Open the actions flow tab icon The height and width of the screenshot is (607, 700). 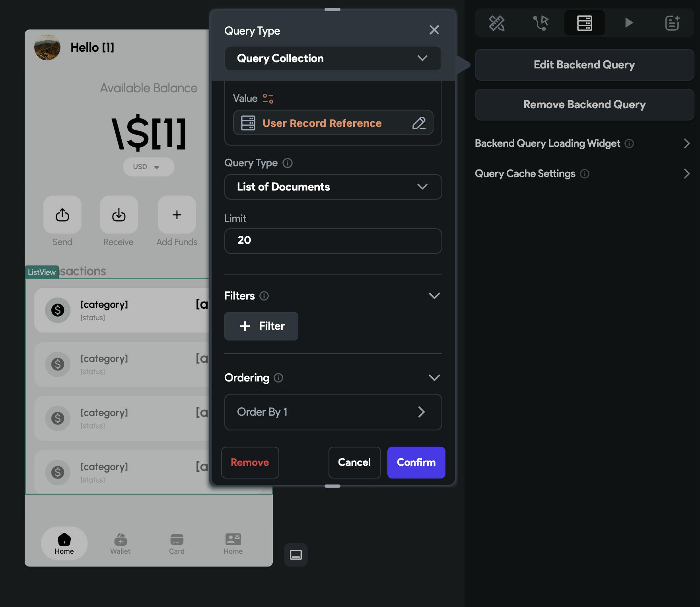pyautogui.click(x=541, y=23)
